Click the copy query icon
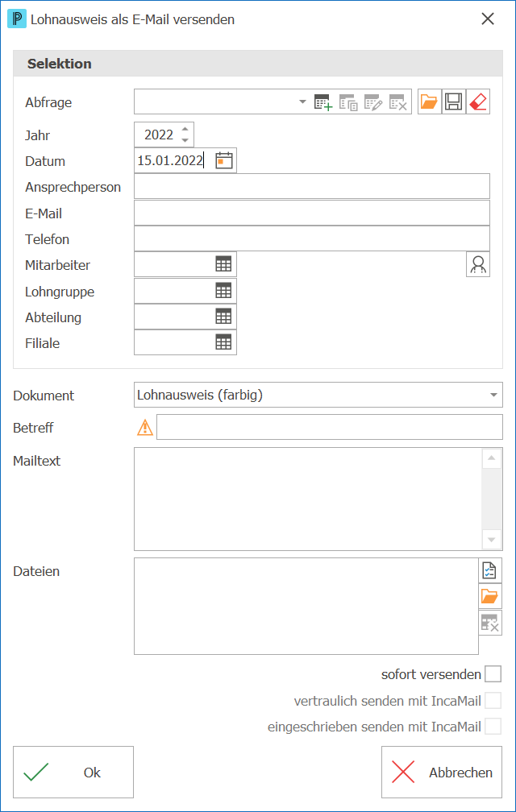The width and height of the screenshot is (516, 812). coord(348,102)
